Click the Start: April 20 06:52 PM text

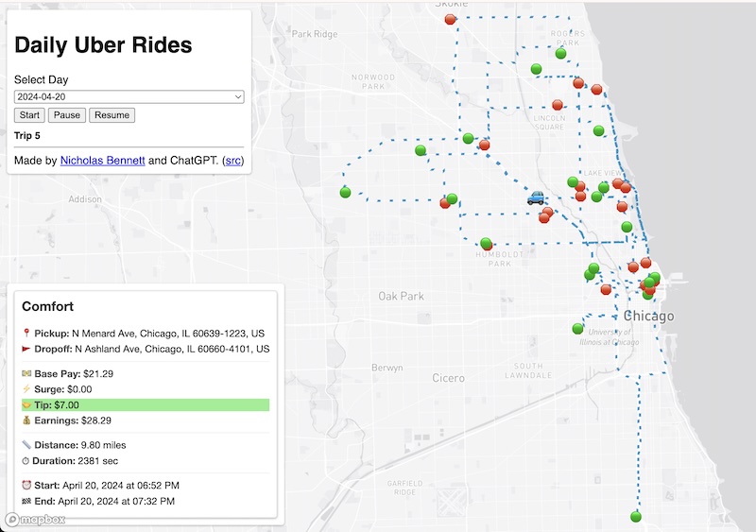point(107,485)
